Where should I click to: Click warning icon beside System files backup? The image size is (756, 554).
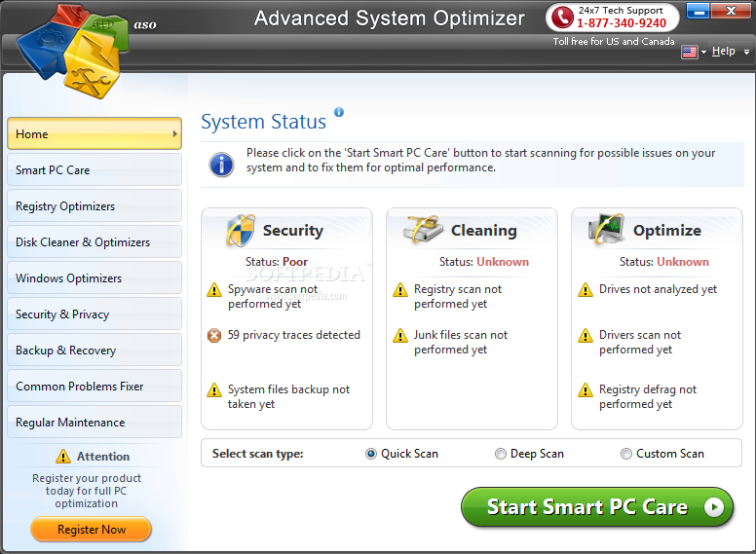(x=214, y=389)
